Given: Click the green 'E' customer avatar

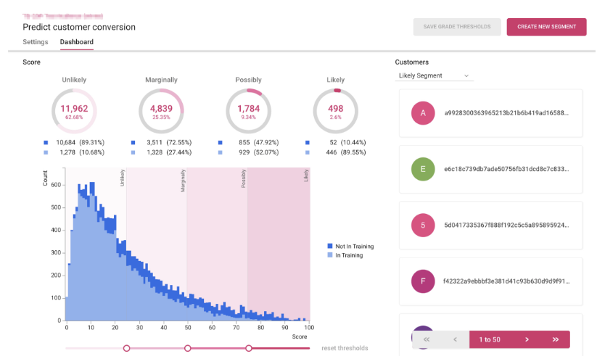Looking at the screenshot, I should pos(423,169).
